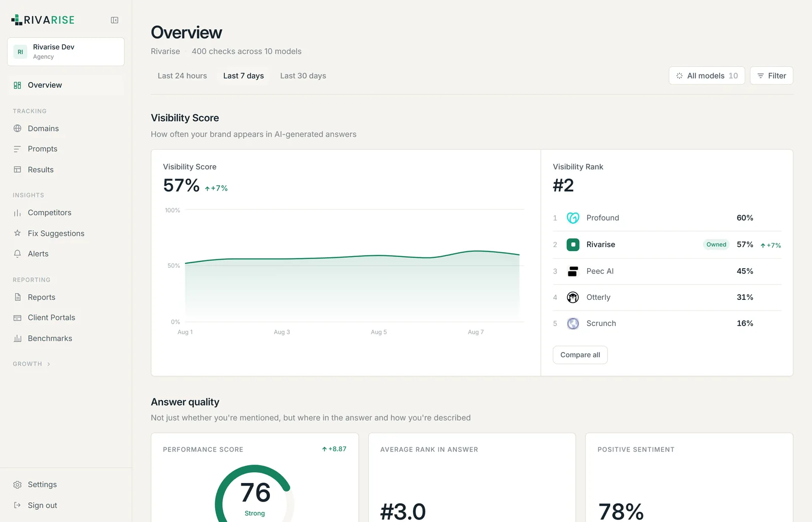Click the +8.87 performance score change
This screenshot has width=812, height=522.
coord(334,449)
